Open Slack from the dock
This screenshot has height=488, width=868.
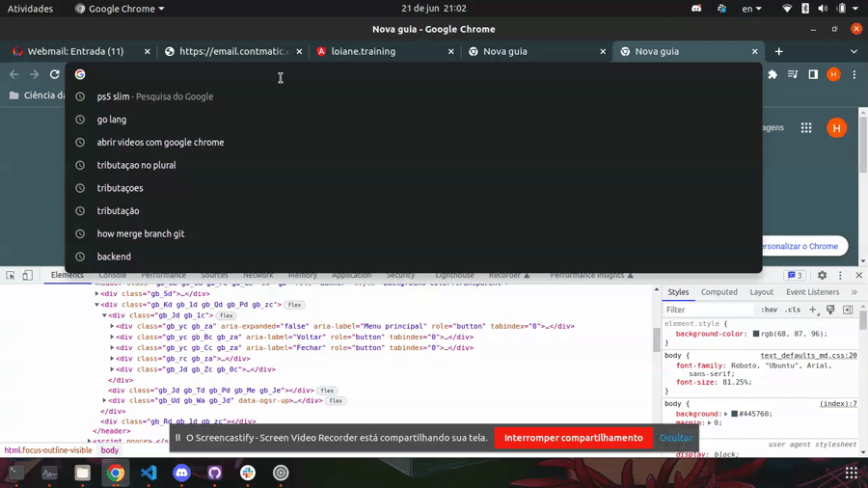click(x=248, y=473)
